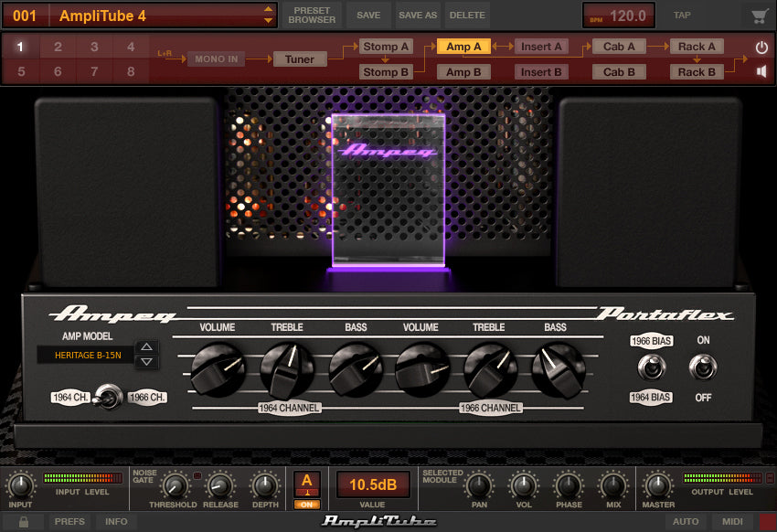
Task: Toggle the master power icon top right
Action: point(761,45)
